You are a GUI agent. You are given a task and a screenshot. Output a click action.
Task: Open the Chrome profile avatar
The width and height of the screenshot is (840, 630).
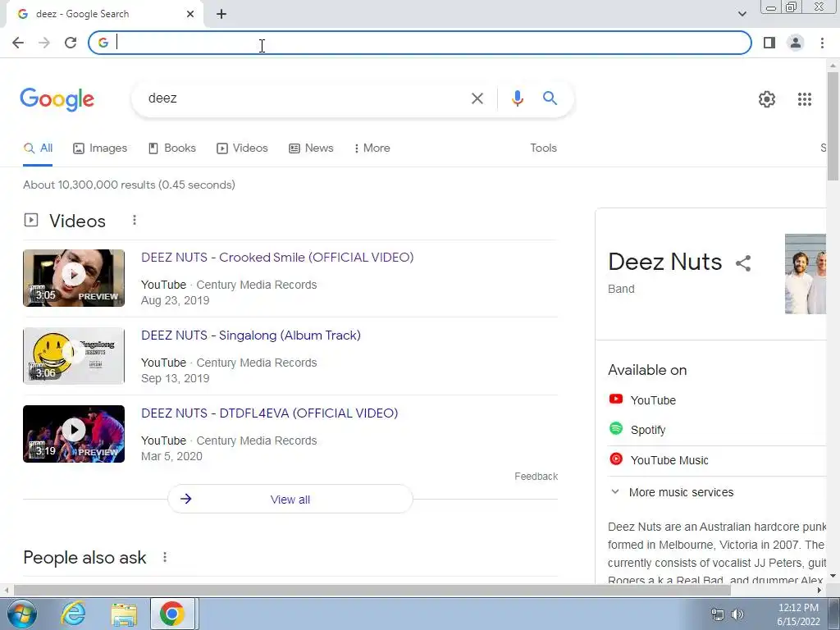[796, 43]
